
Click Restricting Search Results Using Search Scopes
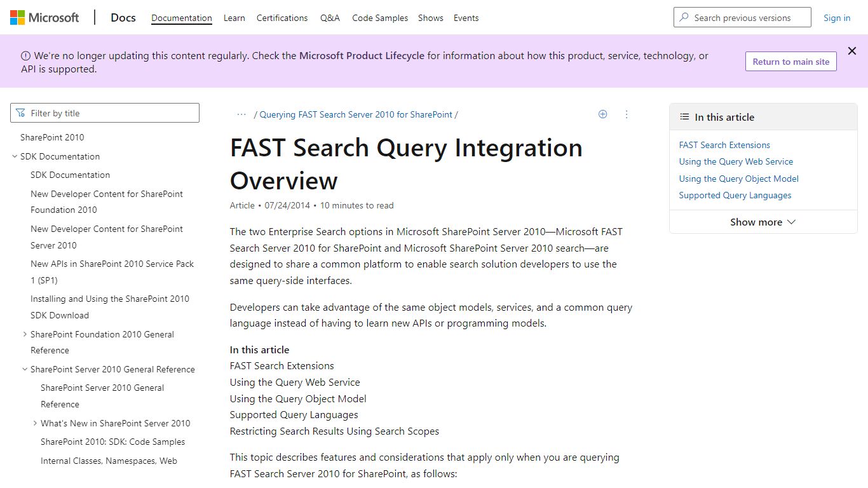(x=334, y=431)
